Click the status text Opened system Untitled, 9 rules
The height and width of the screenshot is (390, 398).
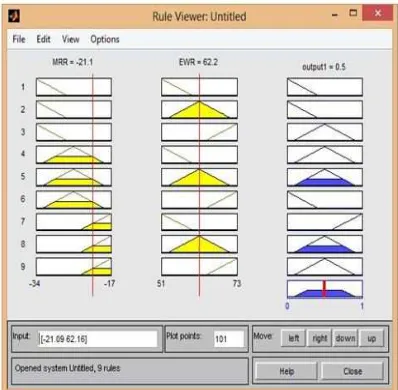68,368
